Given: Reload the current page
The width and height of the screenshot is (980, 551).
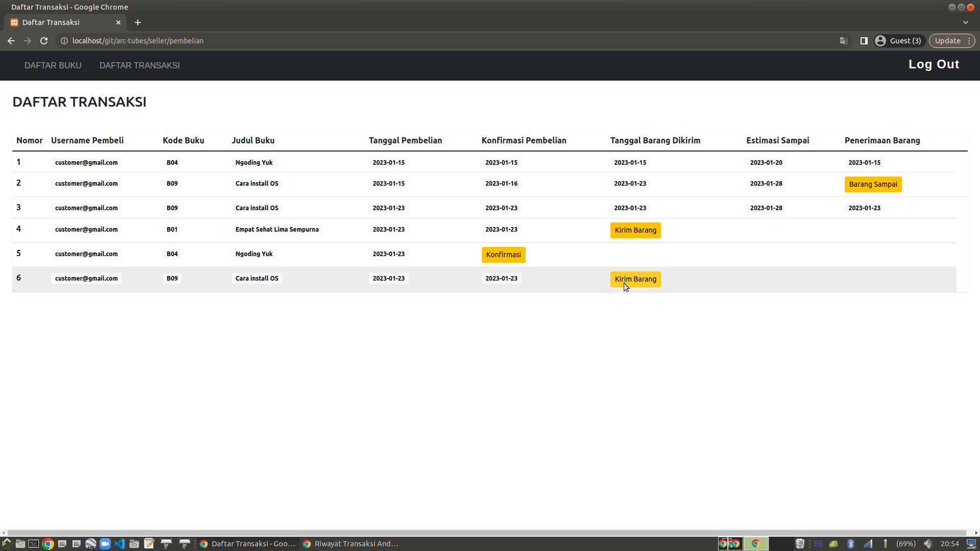Looking at the screenshot, I should click(44, 41).
